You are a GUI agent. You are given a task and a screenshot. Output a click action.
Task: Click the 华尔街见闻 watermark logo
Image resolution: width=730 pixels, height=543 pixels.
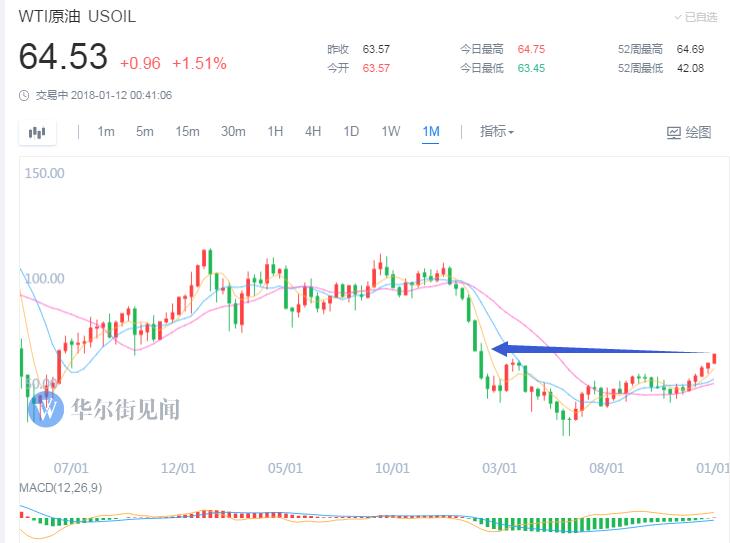point(46,408)
